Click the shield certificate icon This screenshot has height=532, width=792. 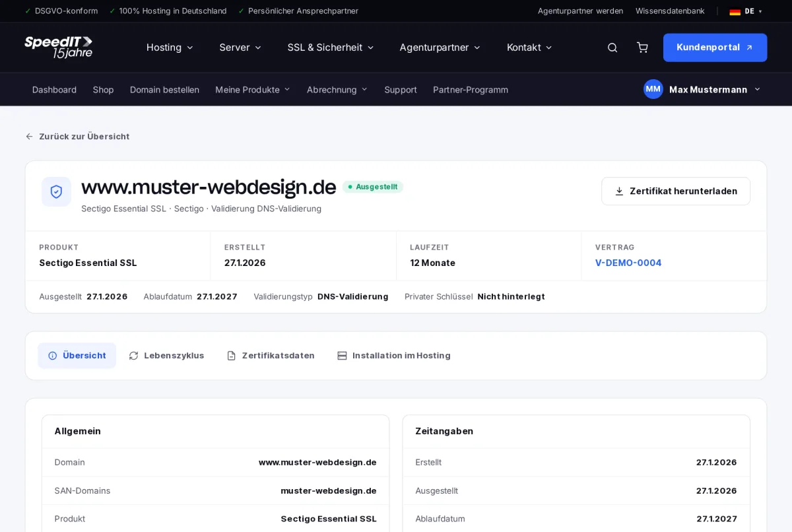[56, 191]
